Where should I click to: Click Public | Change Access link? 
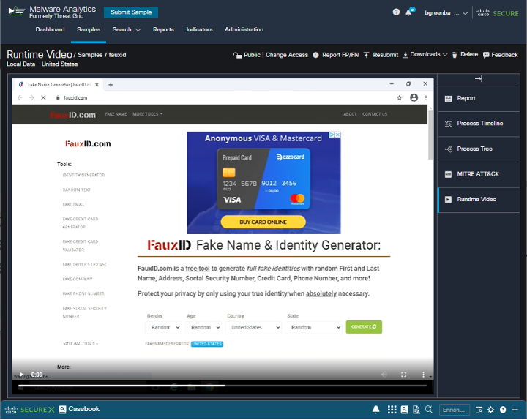[271, 55]
